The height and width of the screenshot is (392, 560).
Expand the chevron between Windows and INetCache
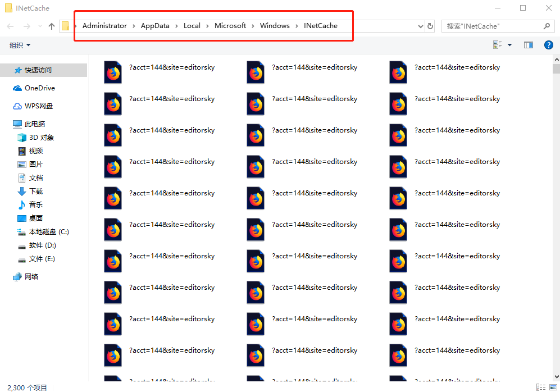[297, 26]
